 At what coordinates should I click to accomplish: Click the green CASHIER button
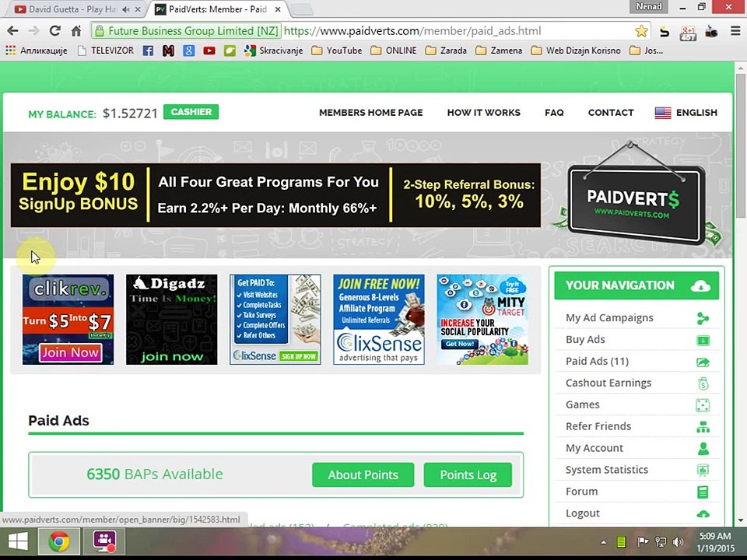pos(191,112)
